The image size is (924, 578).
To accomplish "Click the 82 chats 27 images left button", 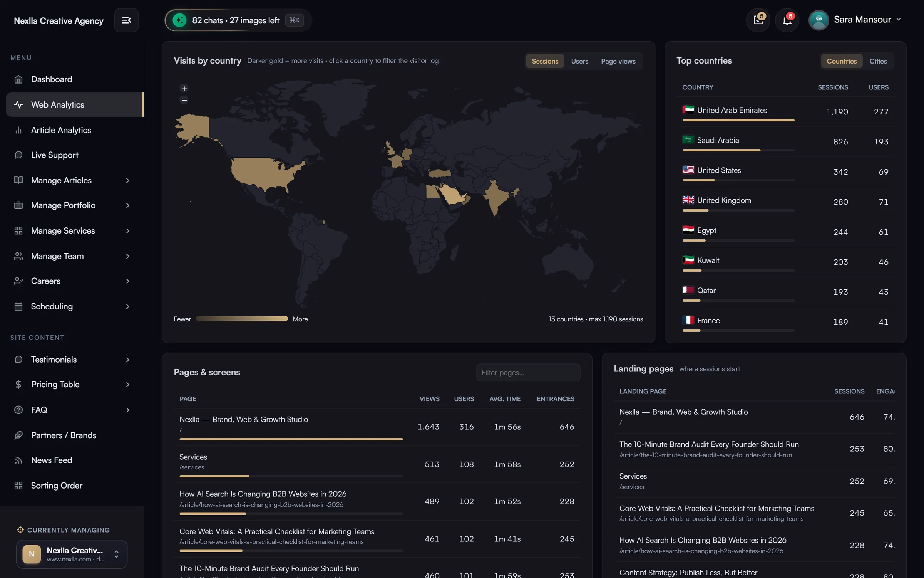I will 238,20.
